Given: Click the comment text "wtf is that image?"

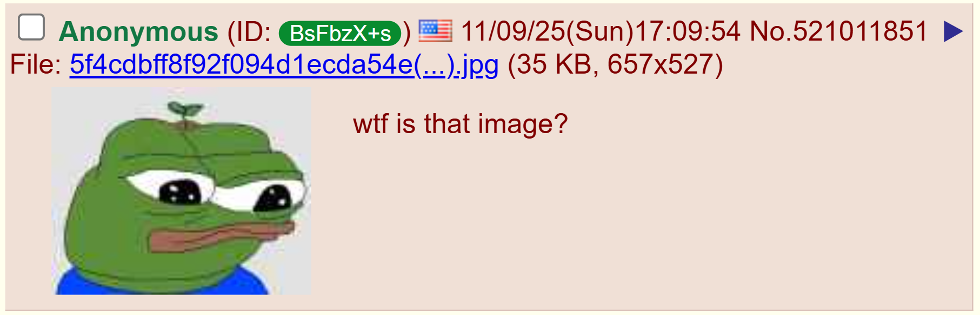Looking at the screenshot, I should pyautogui.click(x=461, y=123).
